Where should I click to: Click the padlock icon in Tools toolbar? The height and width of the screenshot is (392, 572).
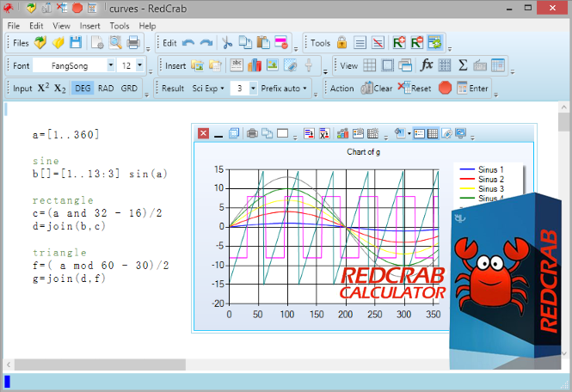pos(341,43)
